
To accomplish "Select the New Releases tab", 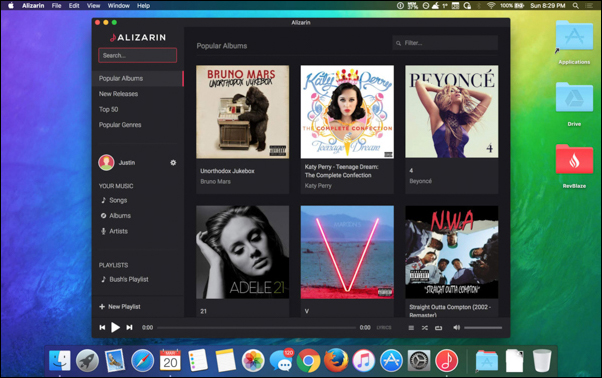I will click(118, 94).
